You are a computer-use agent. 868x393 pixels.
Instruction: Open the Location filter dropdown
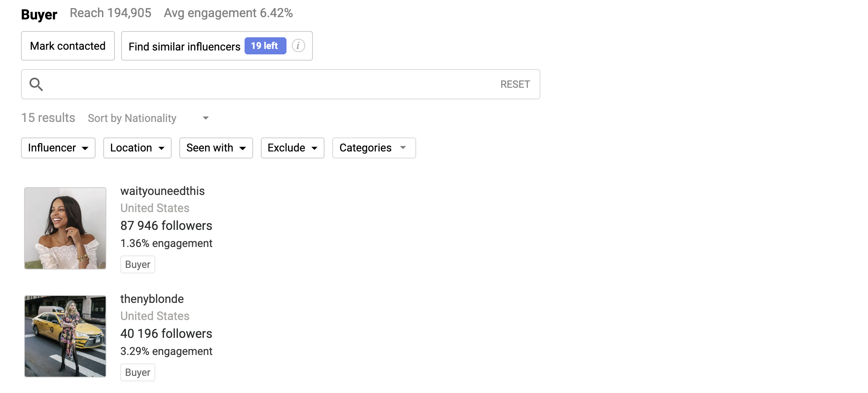tap(137, 148)
